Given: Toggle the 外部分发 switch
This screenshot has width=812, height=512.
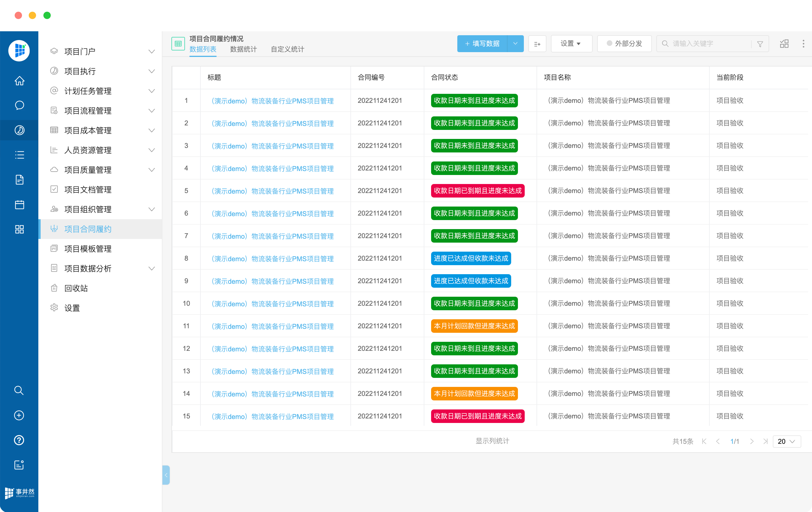Looking at the screenshot, I should tap(624, 43).
